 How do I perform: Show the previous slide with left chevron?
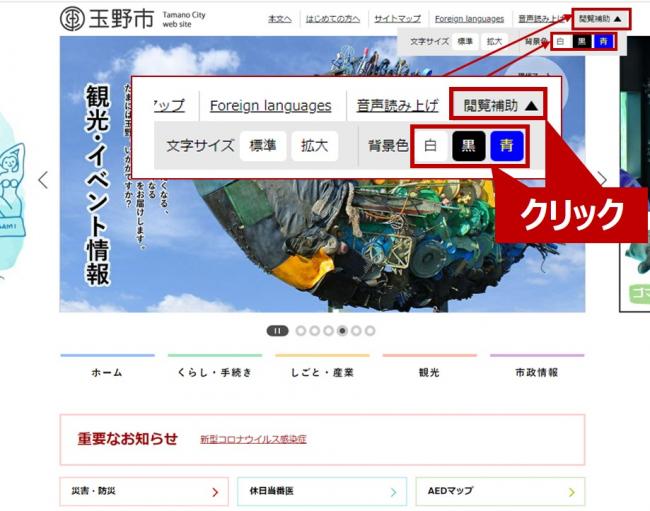[43, 180]
